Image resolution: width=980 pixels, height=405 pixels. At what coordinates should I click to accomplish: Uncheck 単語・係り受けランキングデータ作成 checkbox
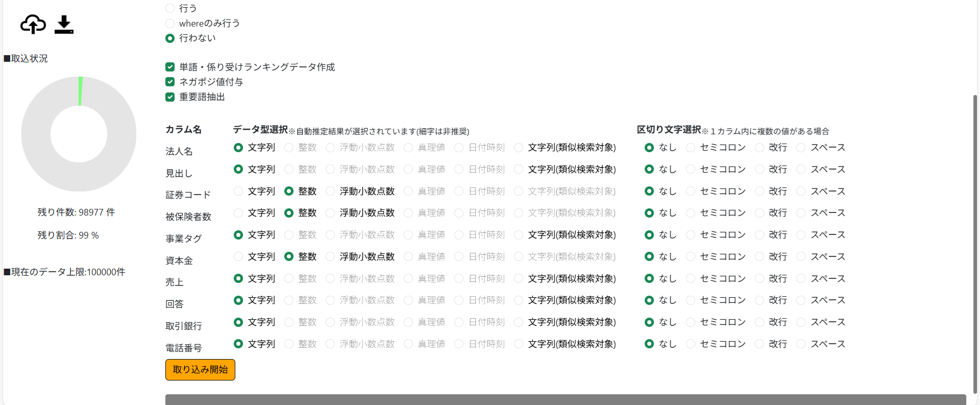[170, 67]
